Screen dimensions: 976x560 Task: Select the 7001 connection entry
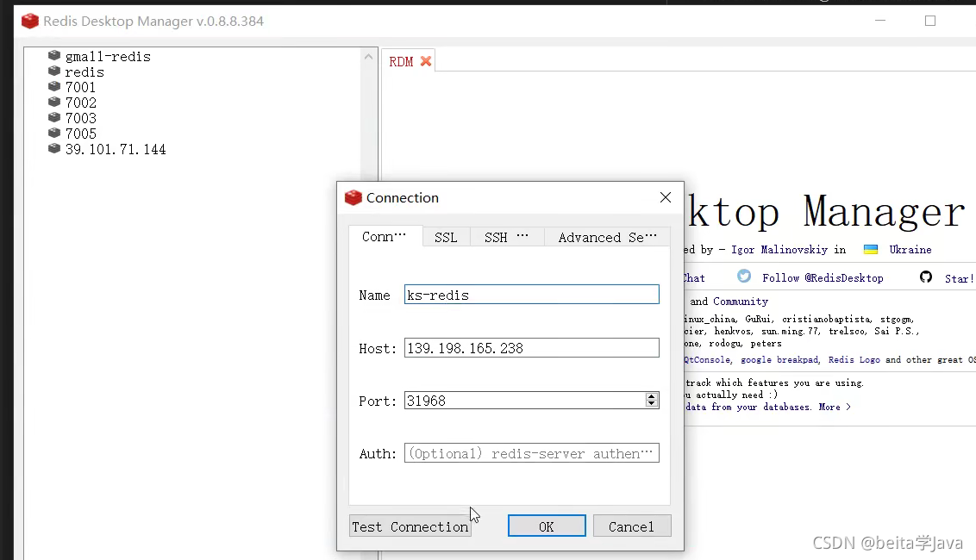point(80,87)
